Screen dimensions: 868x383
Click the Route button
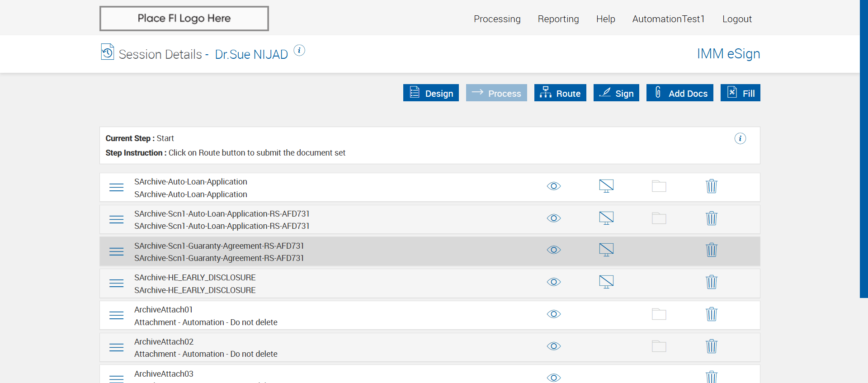click(560, 93)
